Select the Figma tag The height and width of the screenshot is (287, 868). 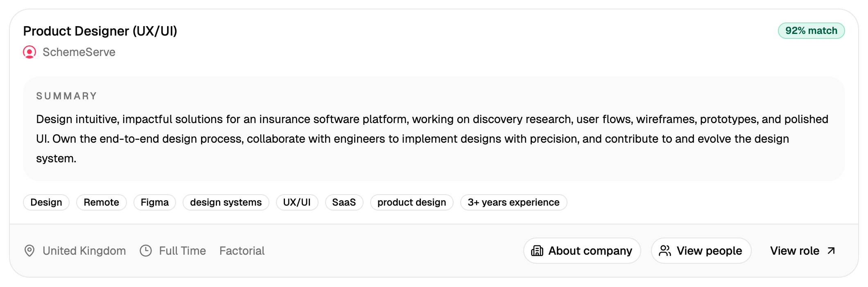155,202
